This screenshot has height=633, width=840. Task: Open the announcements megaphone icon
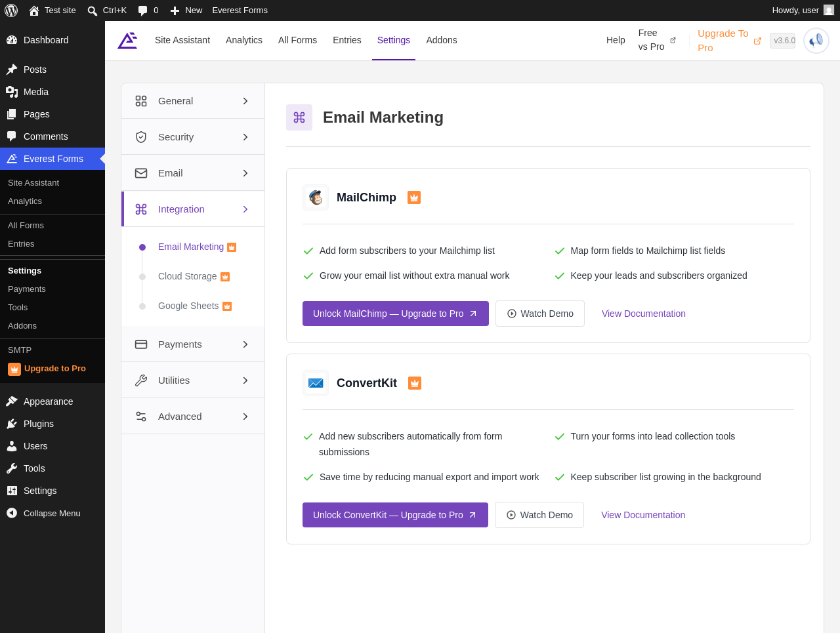point(816,41)
